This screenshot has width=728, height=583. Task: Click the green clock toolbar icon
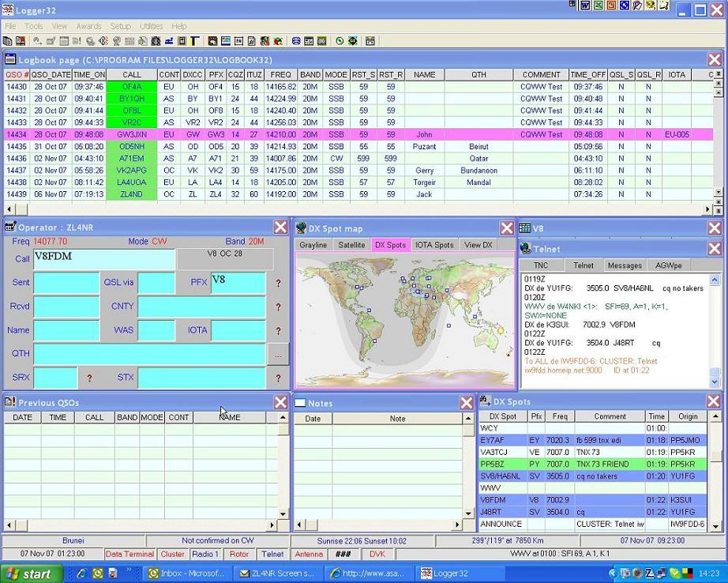coord(340,41)
